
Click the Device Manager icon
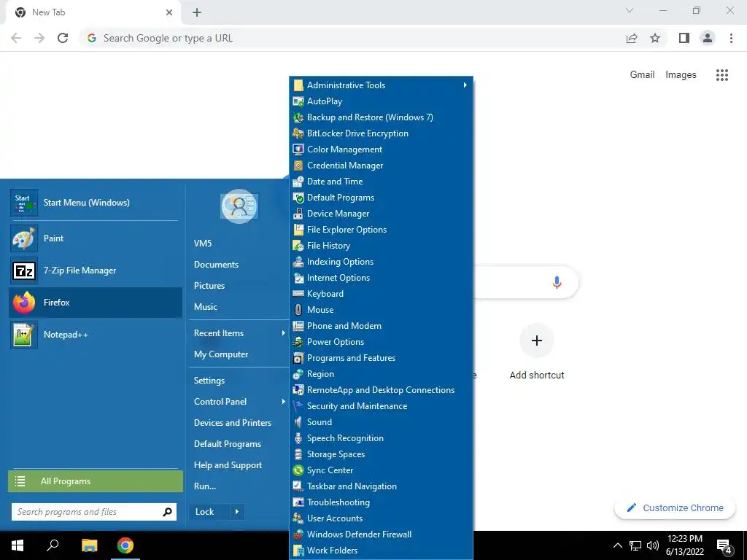[298, 214]
